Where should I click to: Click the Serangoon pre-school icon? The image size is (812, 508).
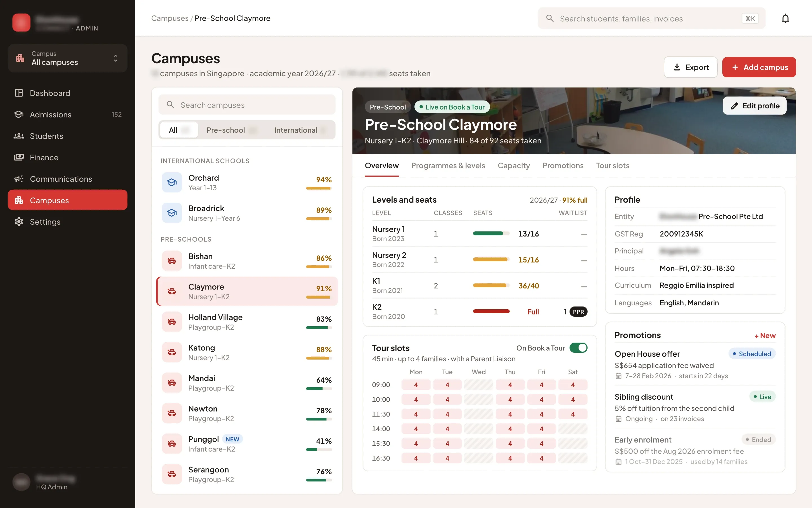pos(172,474)
